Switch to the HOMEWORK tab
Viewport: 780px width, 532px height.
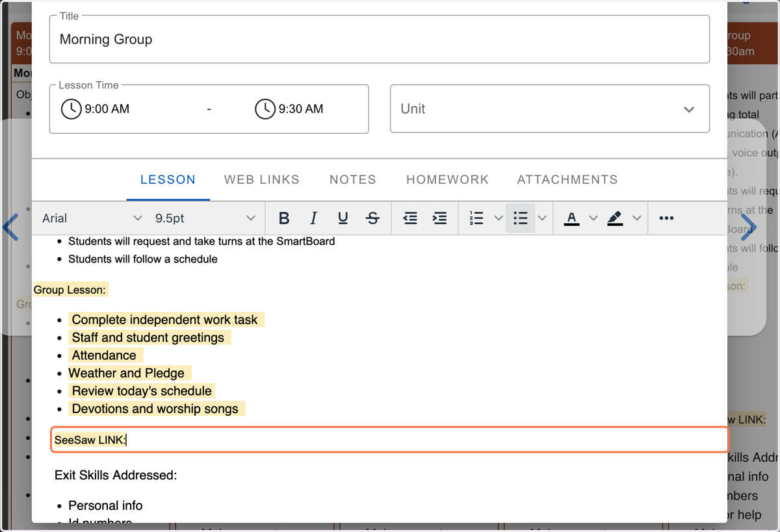pos(447,180)
